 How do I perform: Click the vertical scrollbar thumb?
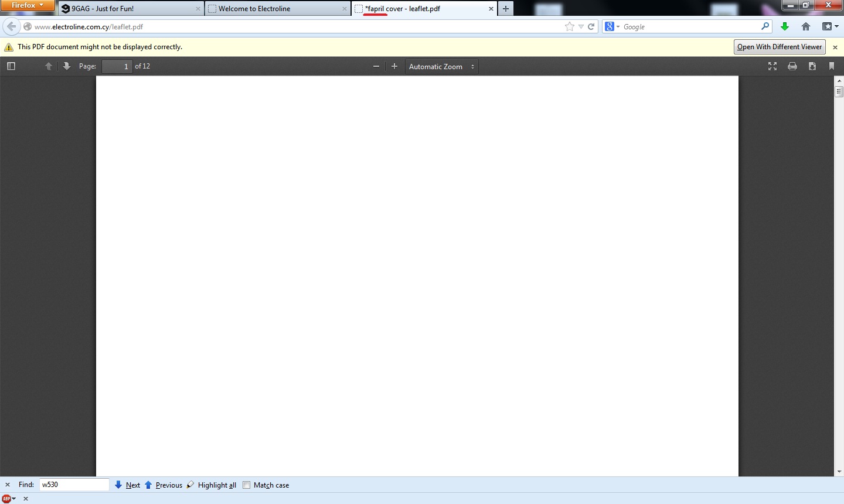(839, 91)
